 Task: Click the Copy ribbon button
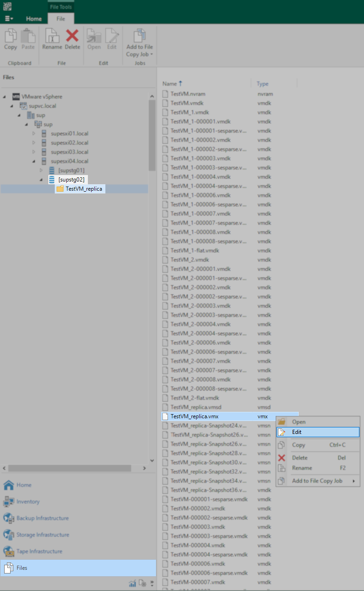pos(11,39)
